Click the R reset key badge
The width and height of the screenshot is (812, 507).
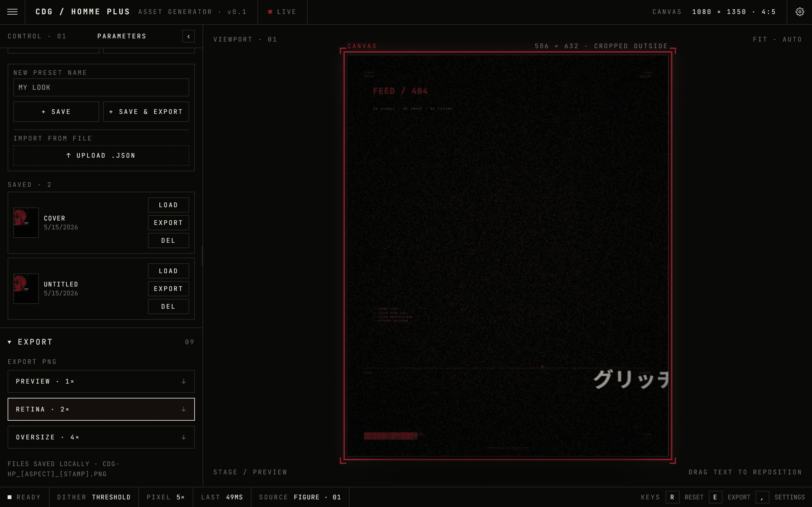pyautogui.click(x=672, y=497)
